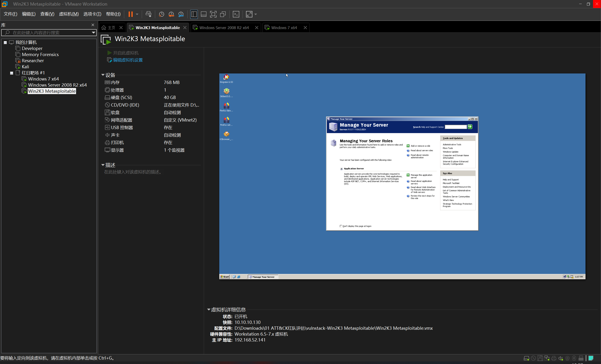The image size is (601, 364).
Task: Click the webcam status bar icon
Action: point(568,358)
